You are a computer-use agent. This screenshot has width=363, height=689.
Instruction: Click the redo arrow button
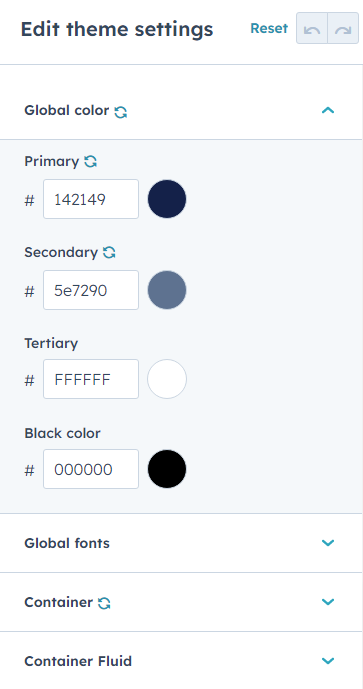pyautogui.click(x=343, y=29)
